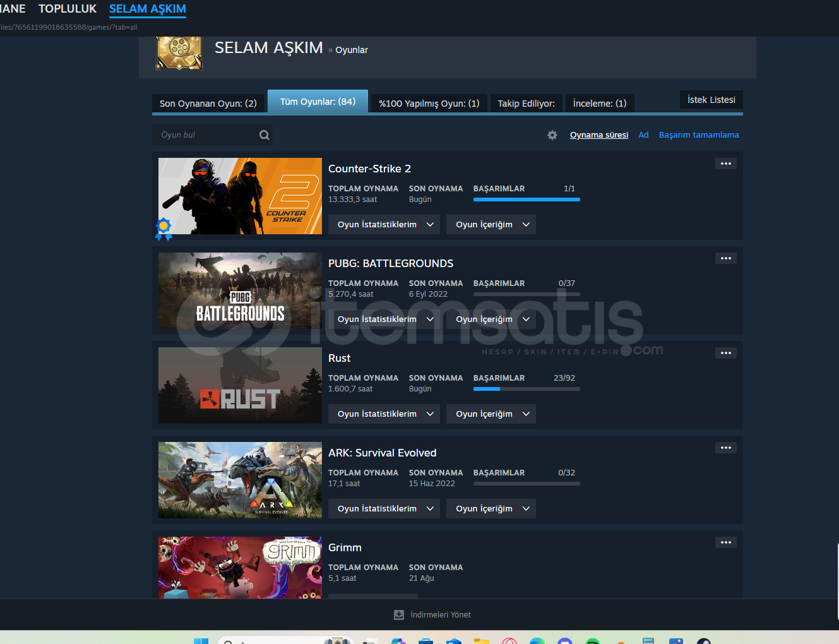Click the Oyun bul search field
The height and width of the screenshot is (644, 839).
(x=212, y=135)
